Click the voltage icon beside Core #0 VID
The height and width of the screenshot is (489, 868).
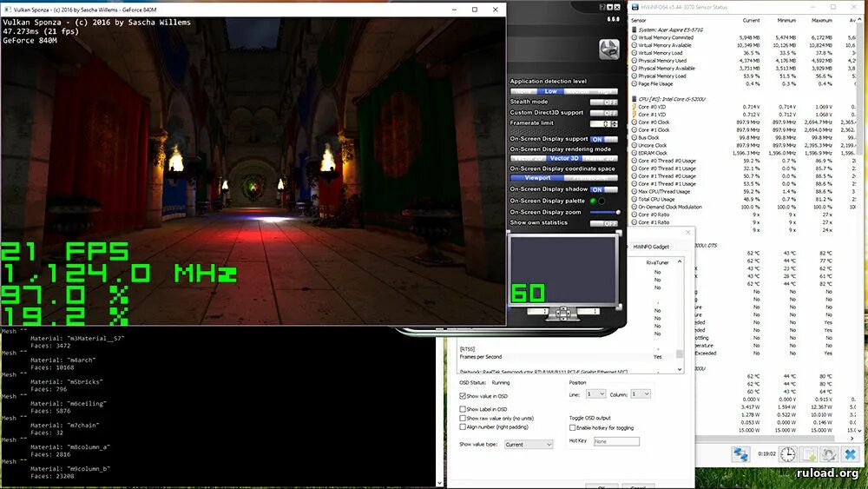pos(635,107)
